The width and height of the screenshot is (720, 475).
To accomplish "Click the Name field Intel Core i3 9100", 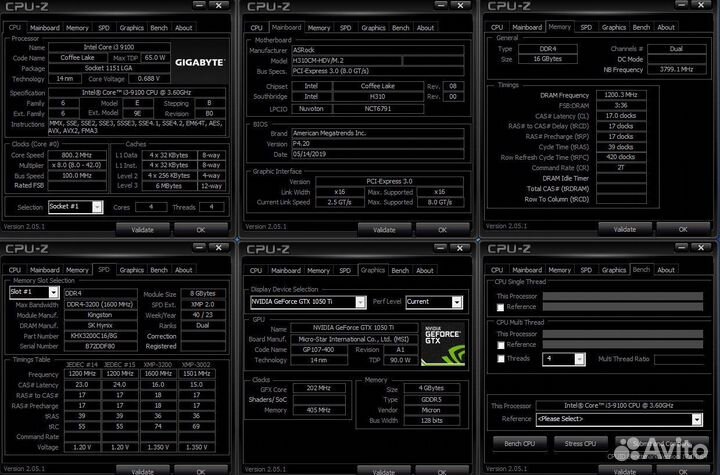I will point(109,47).
